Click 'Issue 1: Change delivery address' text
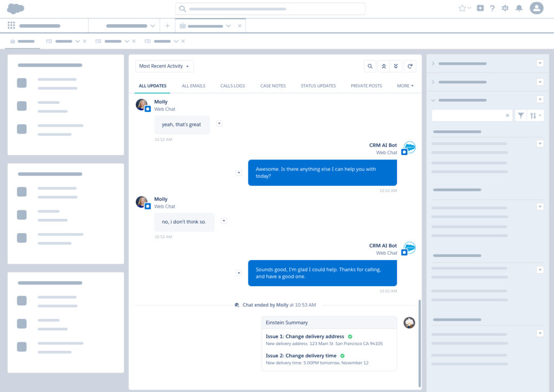The height and width of the screenshot is (392, 554). (305, 336)
